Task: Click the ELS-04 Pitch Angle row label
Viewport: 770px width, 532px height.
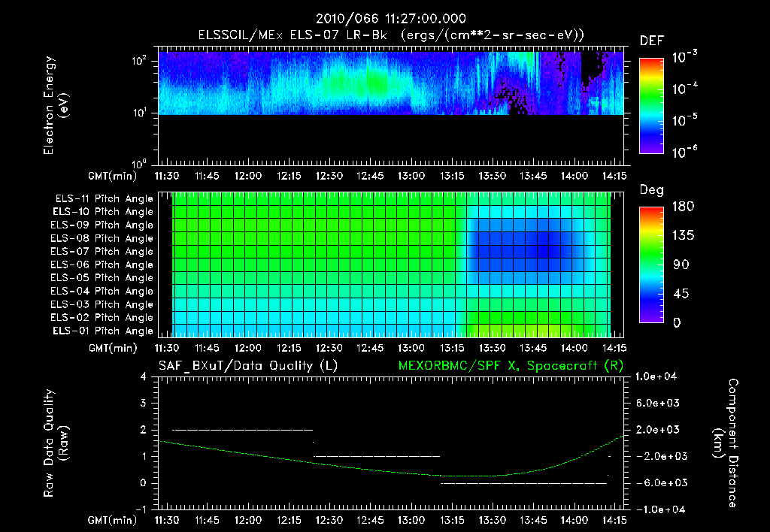Action: coord(102,291)
